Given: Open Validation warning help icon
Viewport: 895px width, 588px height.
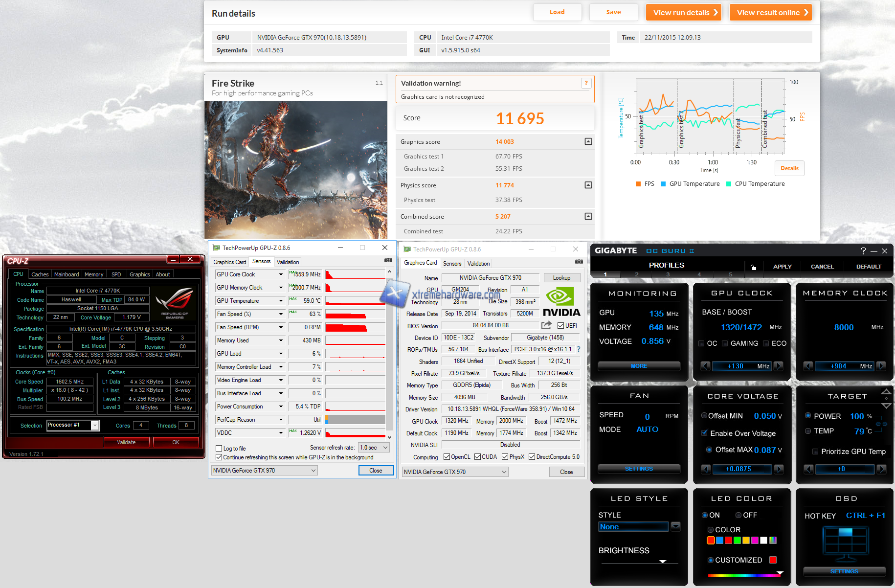Looking at the screenshot, I should pyautogui.click(x=586, y=83).
